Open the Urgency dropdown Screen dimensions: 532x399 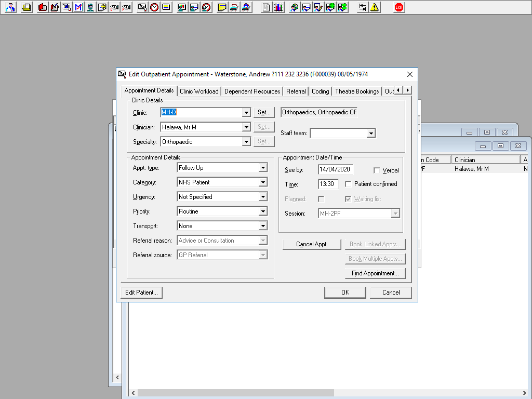tap(263, 197)
